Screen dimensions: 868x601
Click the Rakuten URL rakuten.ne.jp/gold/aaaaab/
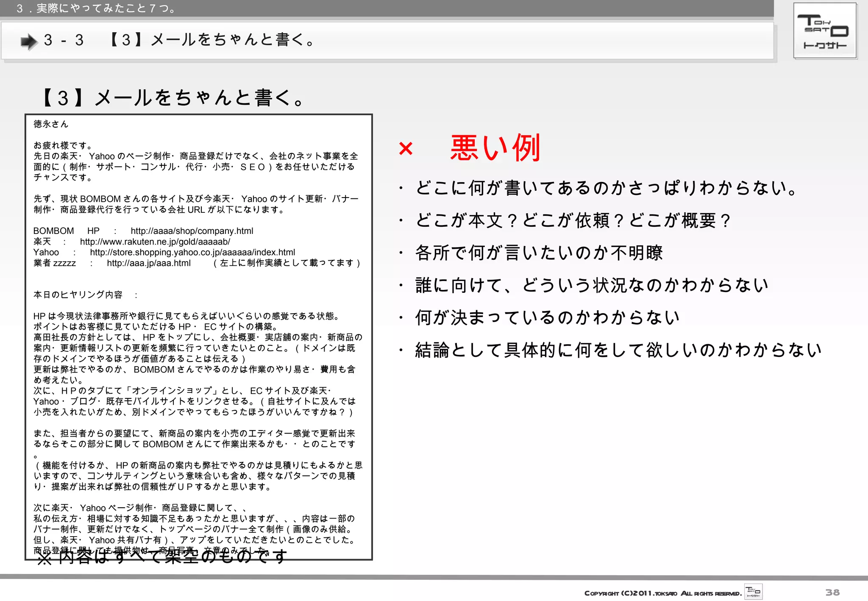[155, 242]
